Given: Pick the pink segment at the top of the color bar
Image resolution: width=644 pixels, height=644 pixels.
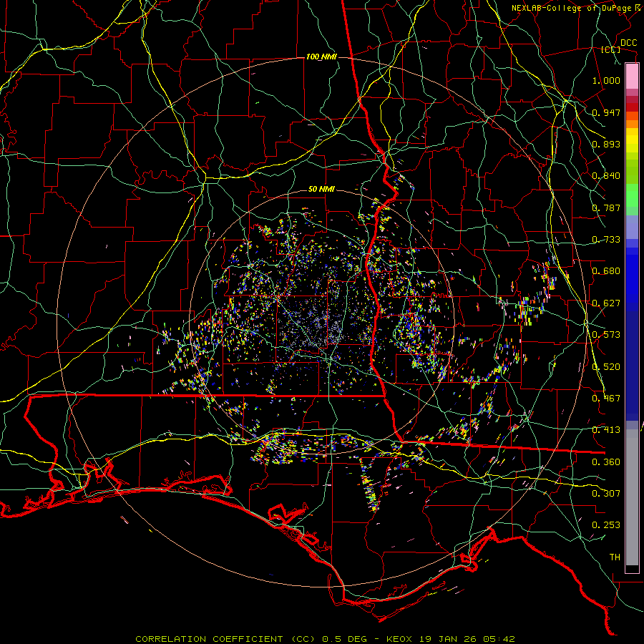Looking at the screenshot, I should click(632, 76).
